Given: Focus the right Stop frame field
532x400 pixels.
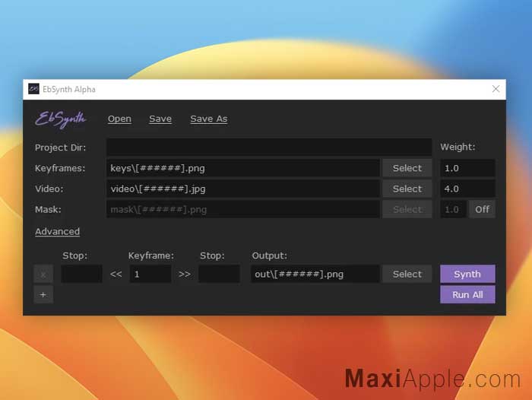Looking at the screenshot, I should (219, 274).
